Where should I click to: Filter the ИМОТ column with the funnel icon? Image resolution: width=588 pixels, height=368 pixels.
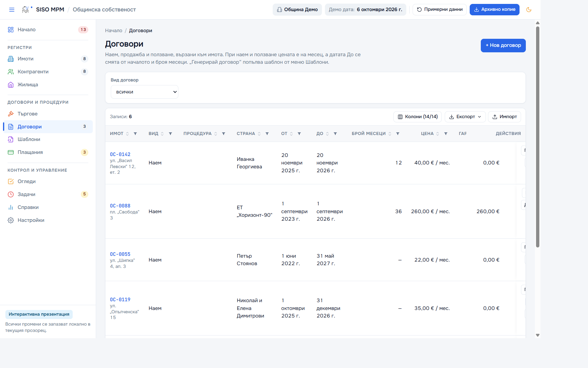135,134
